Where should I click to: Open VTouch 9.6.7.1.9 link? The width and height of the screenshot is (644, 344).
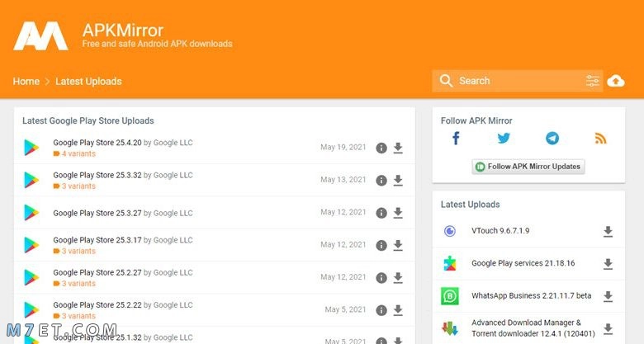500,231
